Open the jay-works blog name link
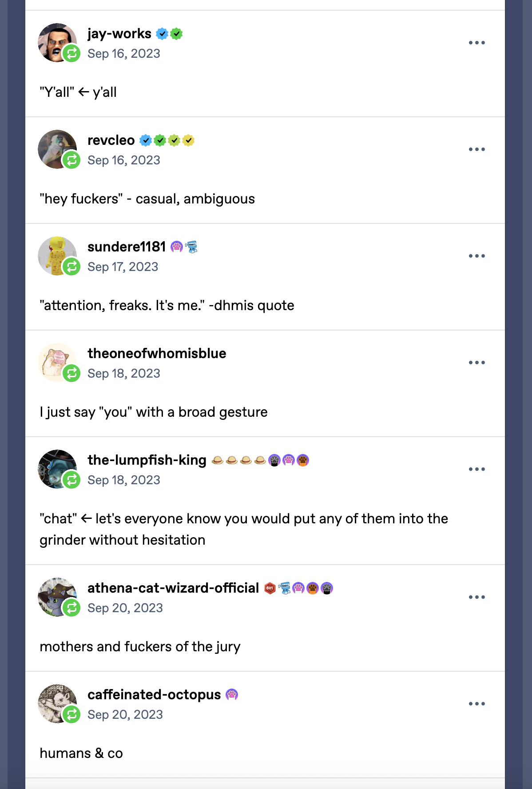 click(x=119, y=34)
